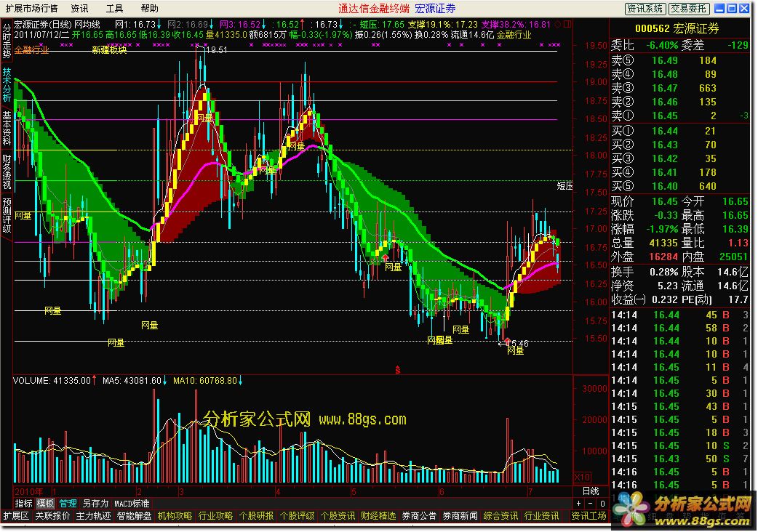758x532 pixels.
Task: Click 另存为 below the chart
Action: click(95, 504)
